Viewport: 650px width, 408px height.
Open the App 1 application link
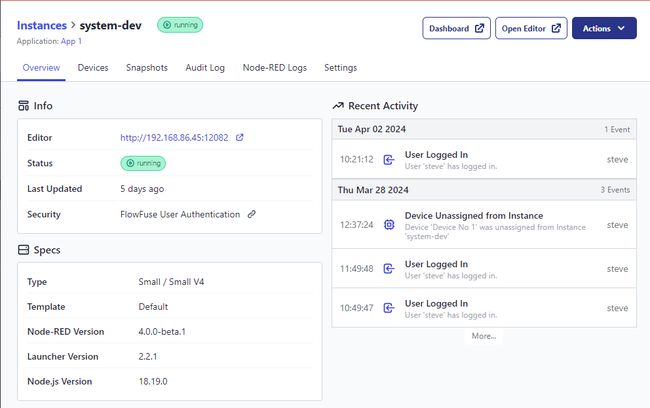[72, 41]
